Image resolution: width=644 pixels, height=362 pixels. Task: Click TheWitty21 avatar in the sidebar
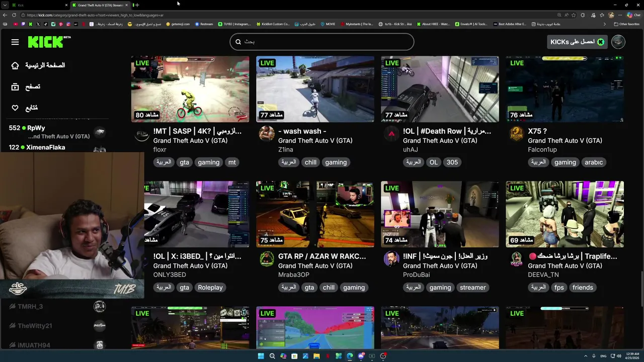pos(100,326)
